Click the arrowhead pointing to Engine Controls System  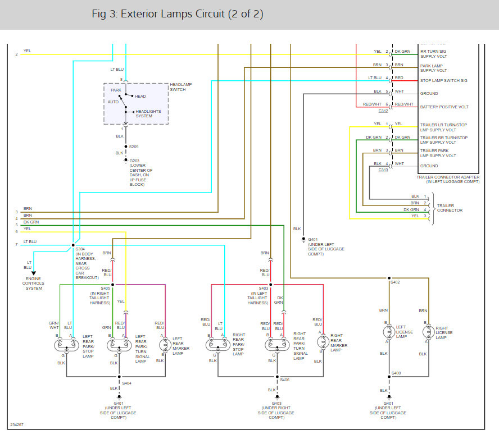click(x=33, y=273)
